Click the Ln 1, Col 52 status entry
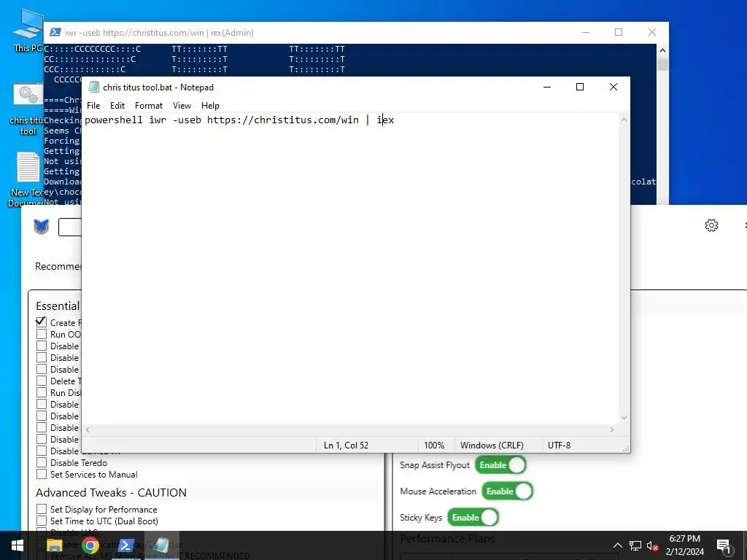The image size is (747, 560). pos(346,446)
